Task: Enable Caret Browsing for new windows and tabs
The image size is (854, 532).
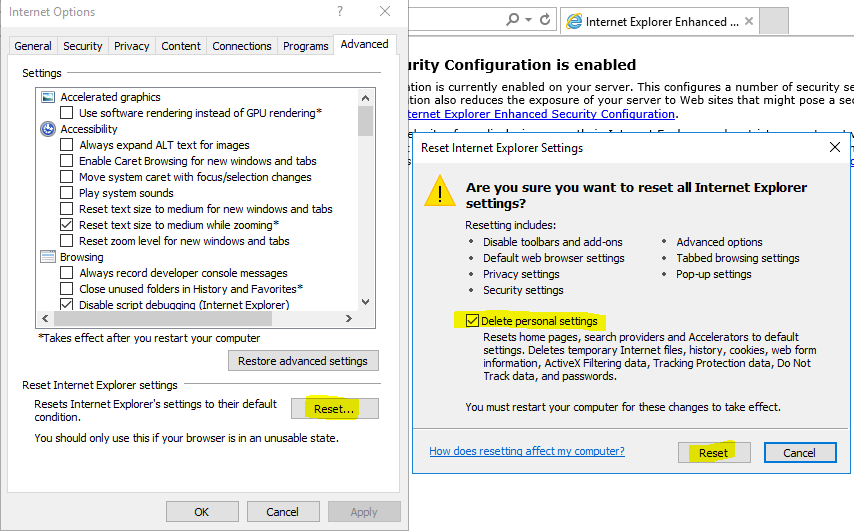Action: tap(66, 161)
